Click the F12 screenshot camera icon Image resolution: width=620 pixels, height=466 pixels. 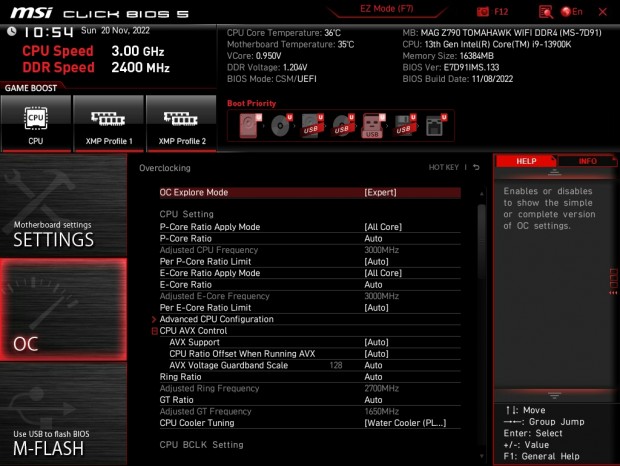[485, 12]
